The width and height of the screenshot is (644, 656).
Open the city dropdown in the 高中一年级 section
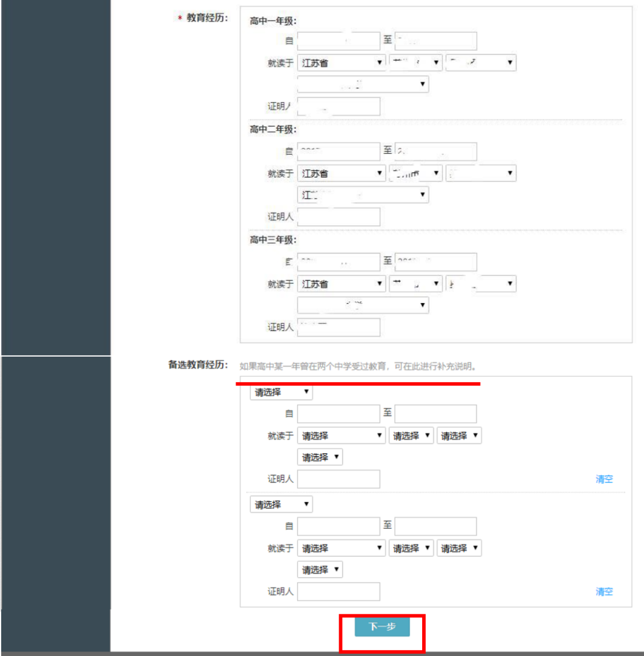pyautogui.click(x=415, y=62)
